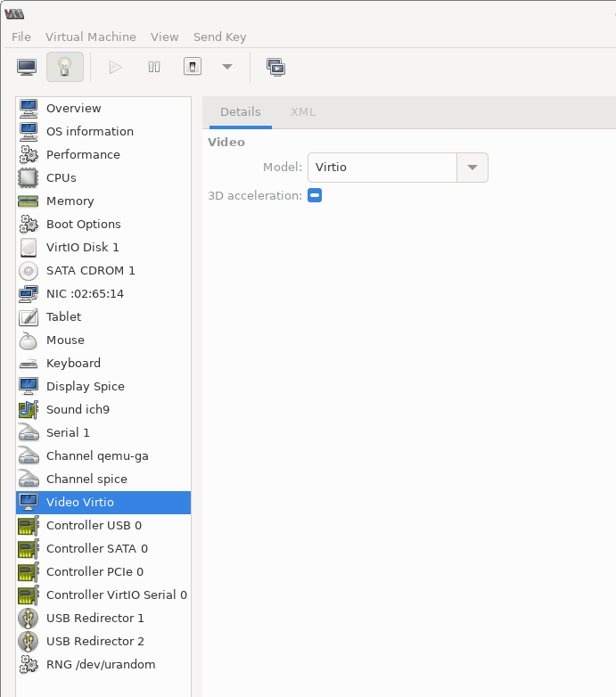This screenshot has height=697, width=616.
Task: Open the video Model dropdown arrow
Action: click(472, 168)
